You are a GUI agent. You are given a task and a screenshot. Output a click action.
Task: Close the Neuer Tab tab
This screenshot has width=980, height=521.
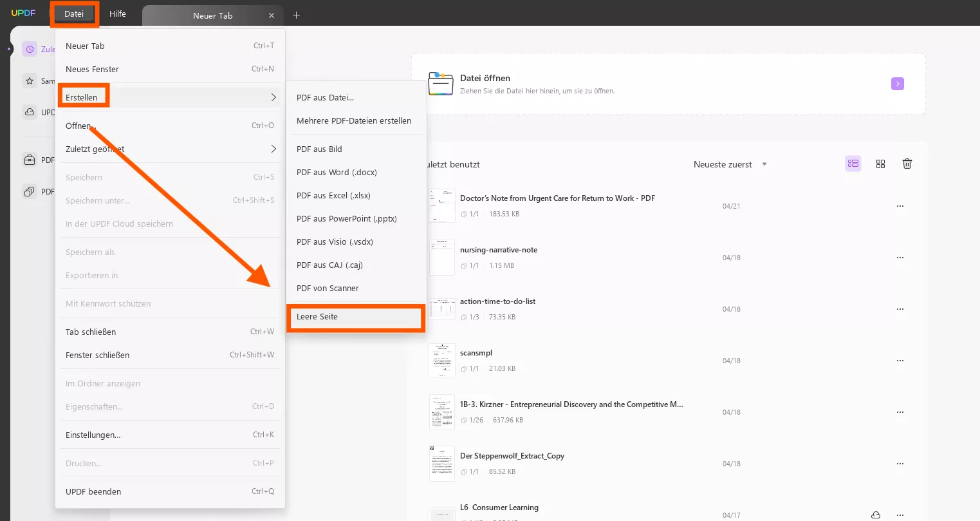(x=272, y=15)
